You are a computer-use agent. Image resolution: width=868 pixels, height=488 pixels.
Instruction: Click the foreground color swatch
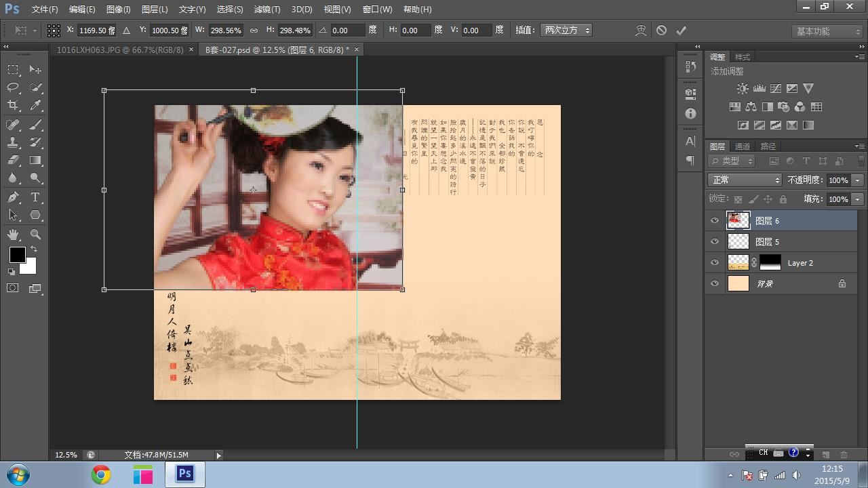point(17,255)
